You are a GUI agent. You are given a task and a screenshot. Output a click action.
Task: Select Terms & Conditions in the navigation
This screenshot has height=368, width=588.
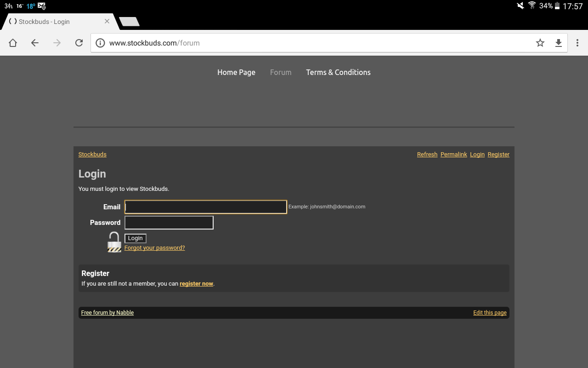click(x=338, y=72)
